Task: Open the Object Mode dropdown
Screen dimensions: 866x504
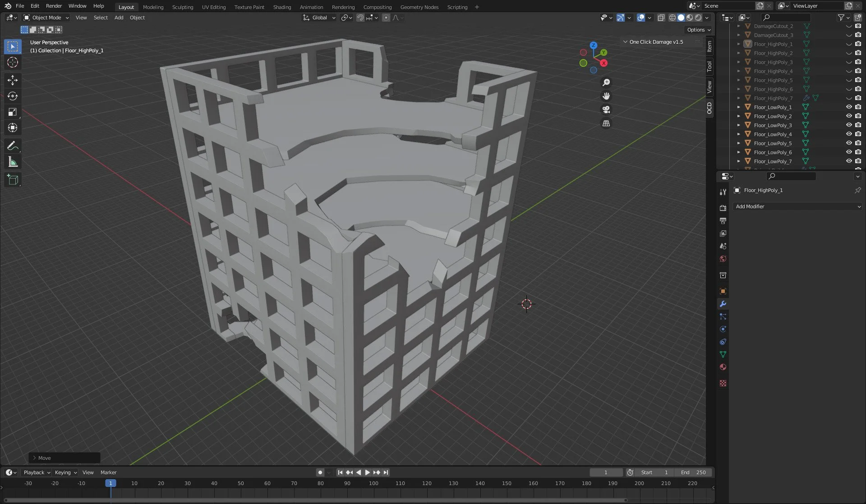Action: (46, 18)
